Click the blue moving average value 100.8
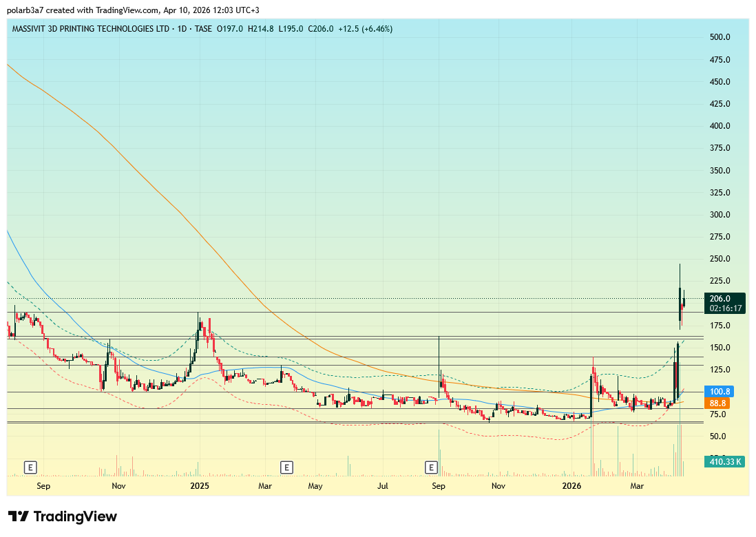This screenshot has height=537, width=756. (720, 392)
